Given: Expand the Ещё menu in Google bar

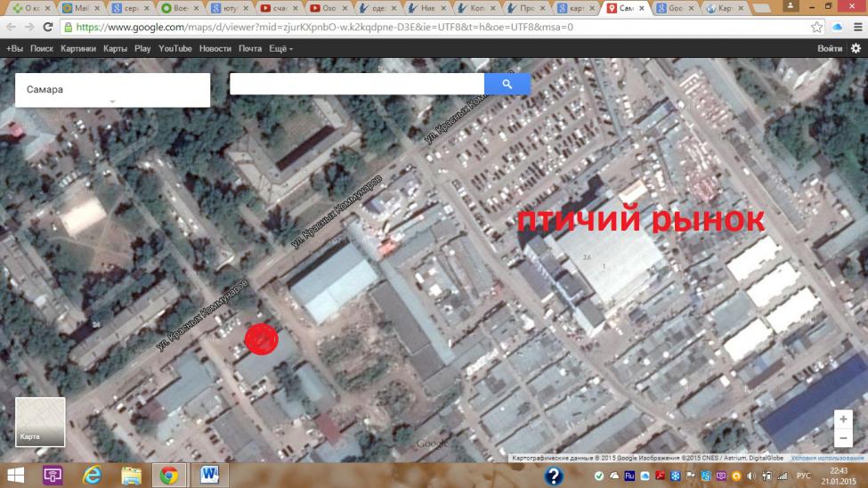Looking at the screenshot, I should pyautogui.click(x=280, y=48).
